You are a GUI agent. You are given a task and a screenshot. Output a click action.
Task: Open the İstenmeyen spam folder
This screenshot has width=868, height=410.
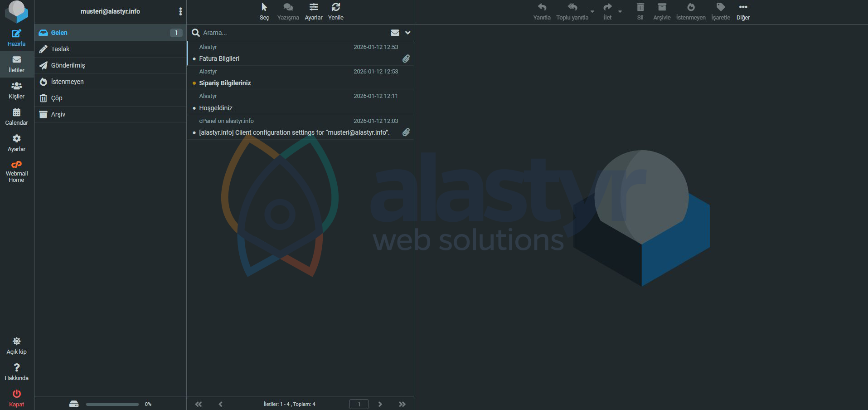(67, 82)
